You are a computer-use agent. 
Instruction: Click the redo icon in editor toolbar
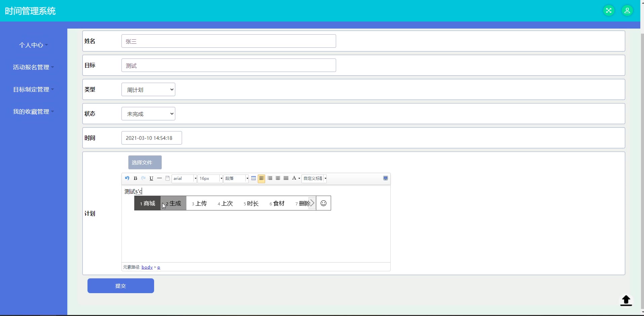(x=143, y=178)
